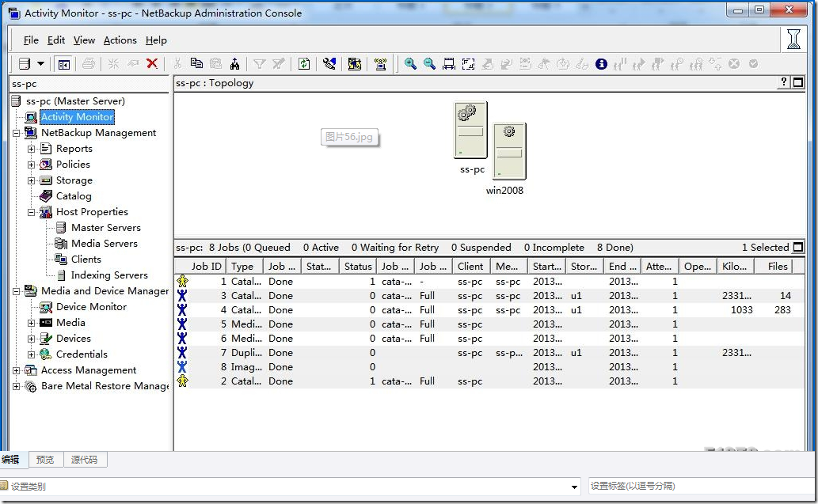Viewport: 818px width, 504px height.
Task: Select job 3 row status icon
Action: pos(182,296)
